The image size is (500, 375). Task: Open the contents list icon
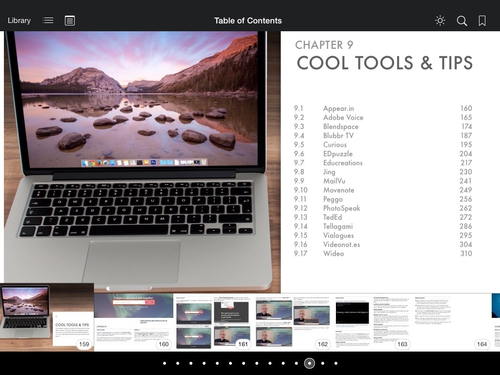pyautogui.click(x=48, y=20)
